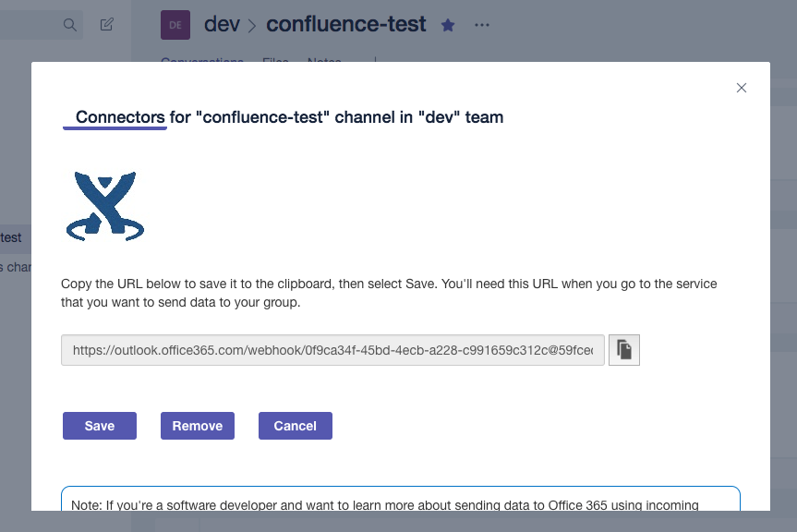Click the confluence-test channel title
This screenshot has height=532, width=797.
pos(346,24)
